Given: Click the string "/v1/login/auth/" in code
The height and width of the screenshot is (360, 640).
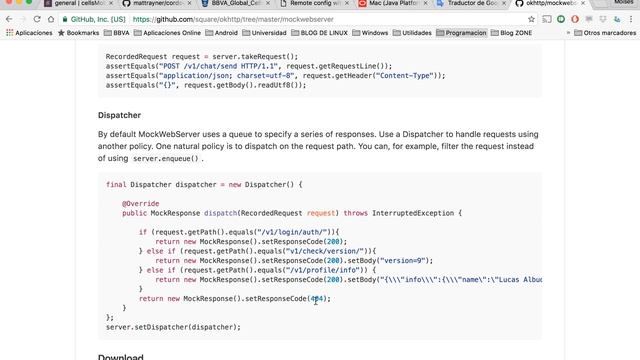Looking at the screenshot, I should [x=292, y=232].
